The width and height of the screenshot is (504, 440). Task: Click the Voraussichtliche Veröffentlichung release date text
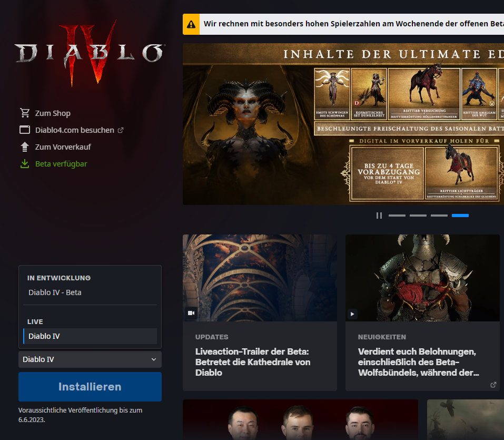81,415
